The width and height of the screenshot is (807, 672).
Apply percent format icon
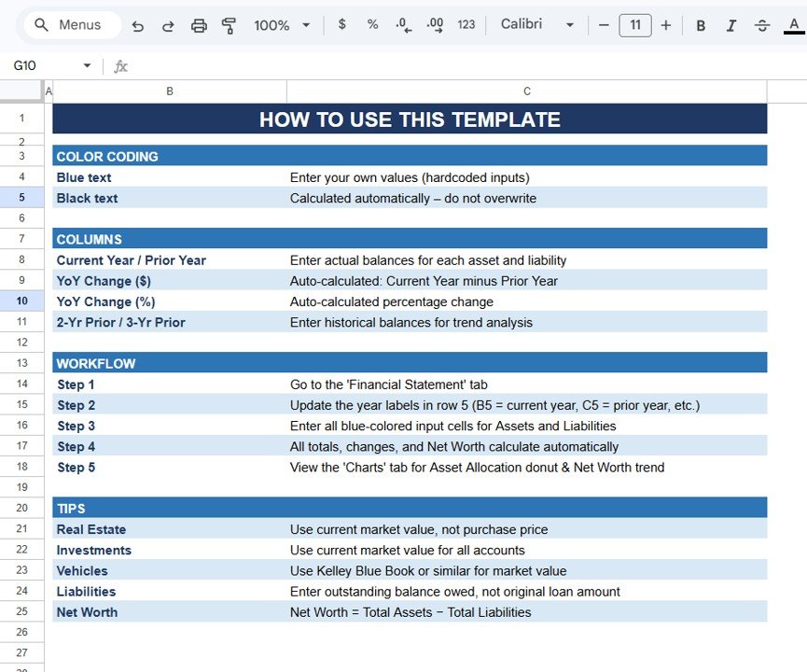point(372,25)
